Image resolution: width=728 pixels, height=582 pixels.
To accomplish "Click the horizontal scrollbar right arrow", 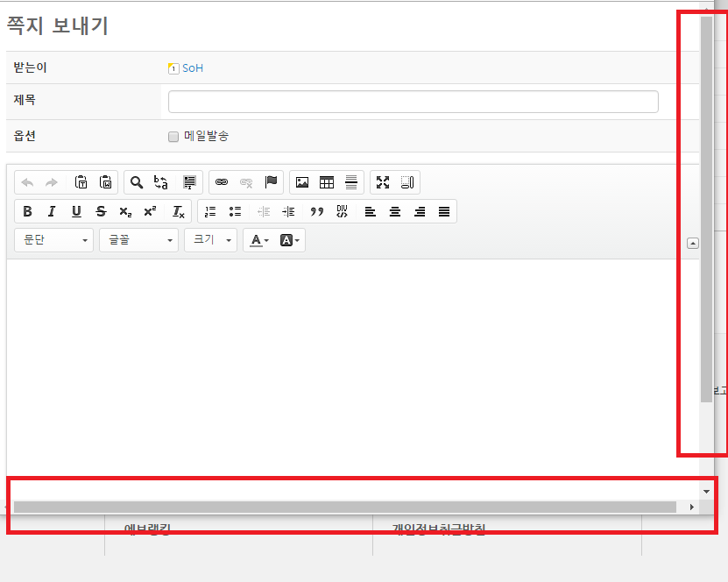I will click(692, 507).
